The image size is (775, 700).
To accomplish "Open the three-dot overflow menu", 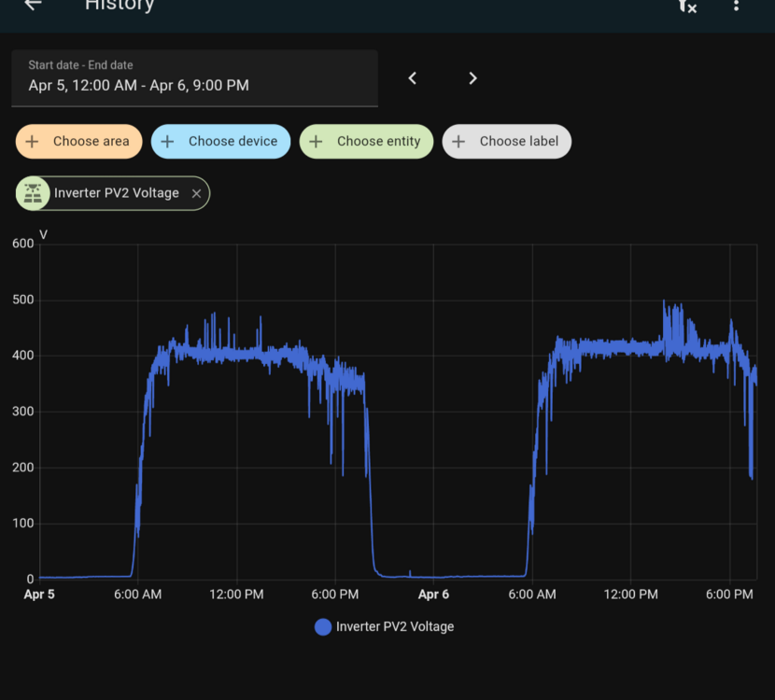I will tap(736, 6).
